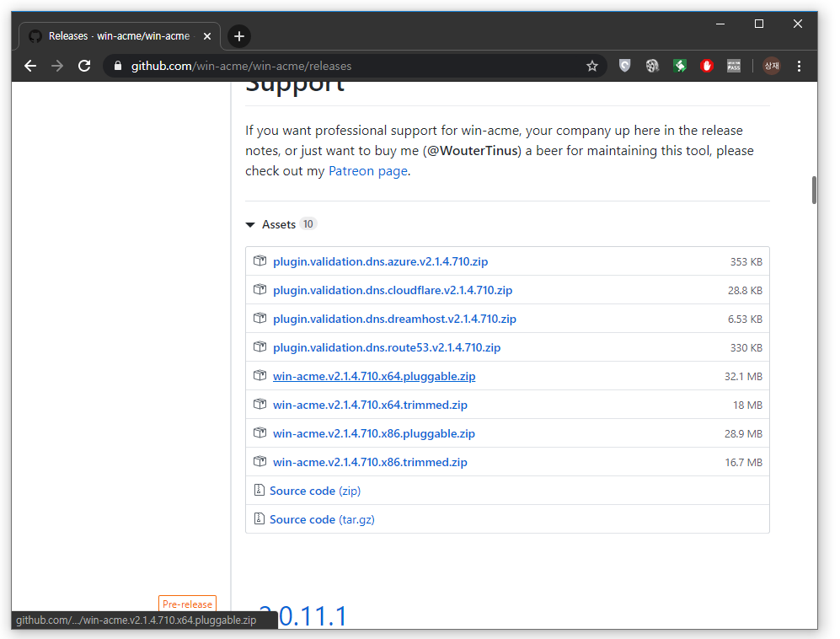Click the Assets count badge 10
The image size is (840, 639).
[x=308, y=224]
